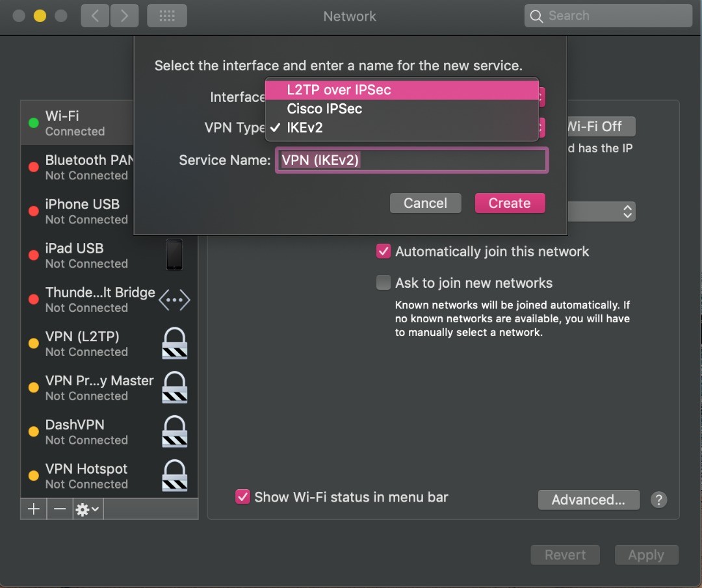The width and height of the screenshot is (702, 588).
Task: Click the Service Name text field
Action: coord(411,160)
